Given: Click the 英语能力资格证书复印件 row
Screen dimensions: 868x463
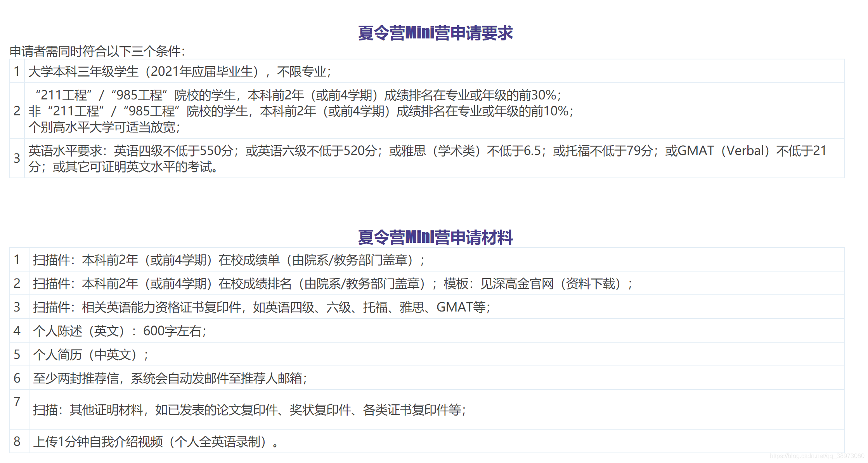Looking at the screenshot, I should pyautogui.click(x=261, y=307).
